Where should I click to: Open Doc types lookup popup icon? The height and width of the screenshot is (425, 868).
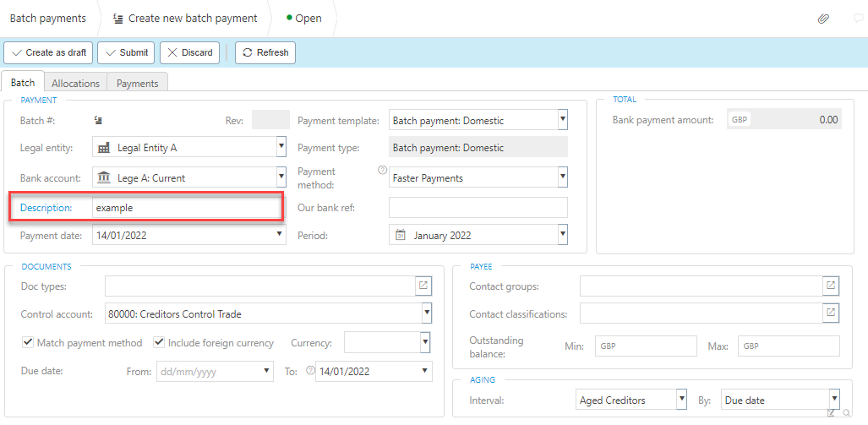click(423, 286)
